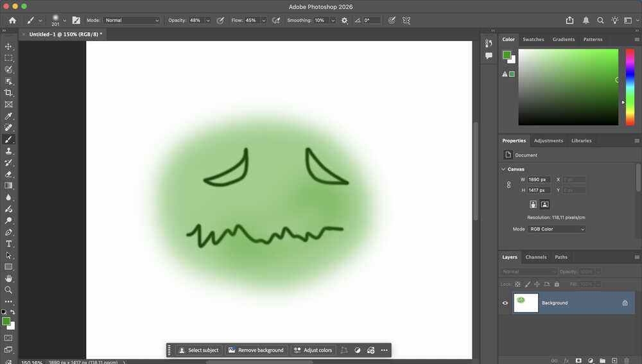642x364 pixels.
Task: Open the Flow dropdown arrow
Action: point(264,20)
